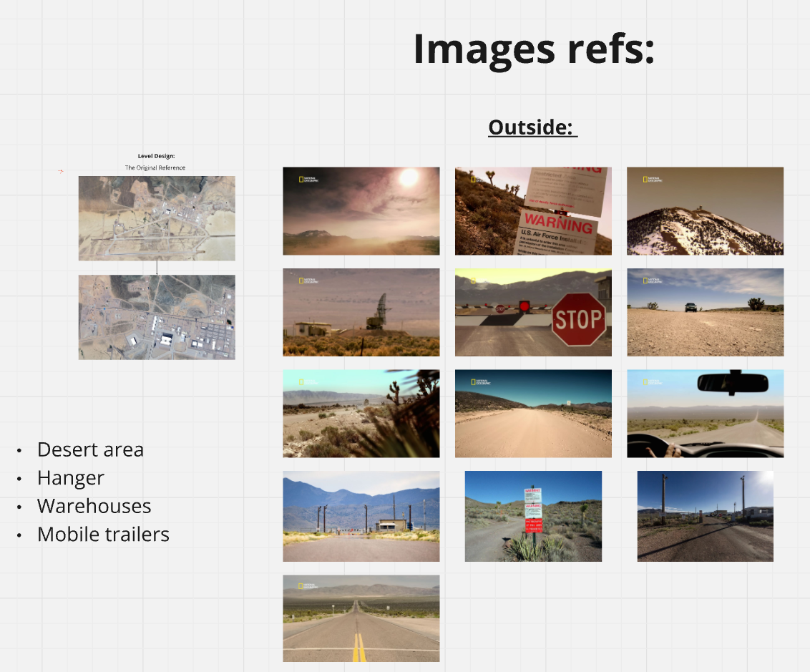Image resolution: width=810 pixels, height=672 pixels.
Task: Click the guard gate with mountains photo
Action: click(361, 516)
